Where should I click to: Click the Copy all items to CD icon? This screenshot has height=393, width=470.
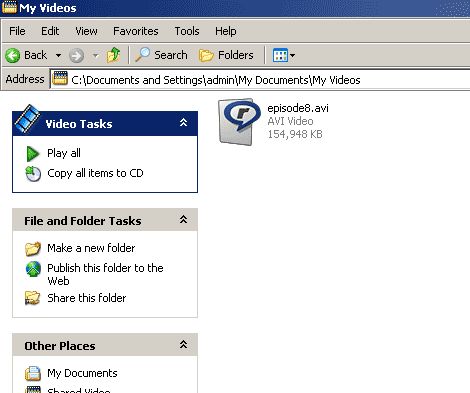pos(33,174)
